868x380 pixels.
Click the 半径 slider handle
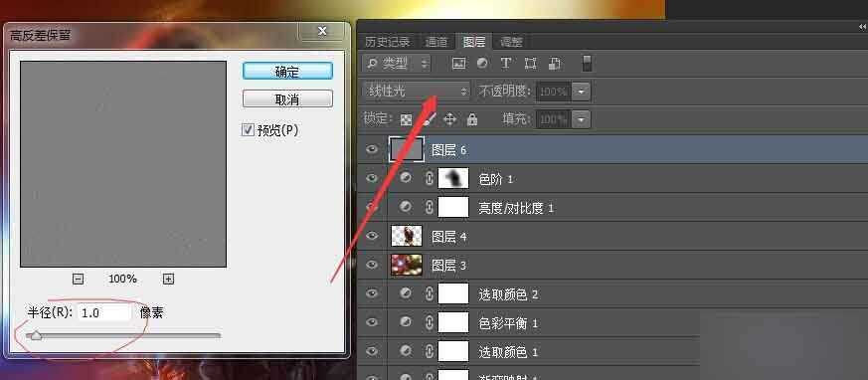coord(36,334)
